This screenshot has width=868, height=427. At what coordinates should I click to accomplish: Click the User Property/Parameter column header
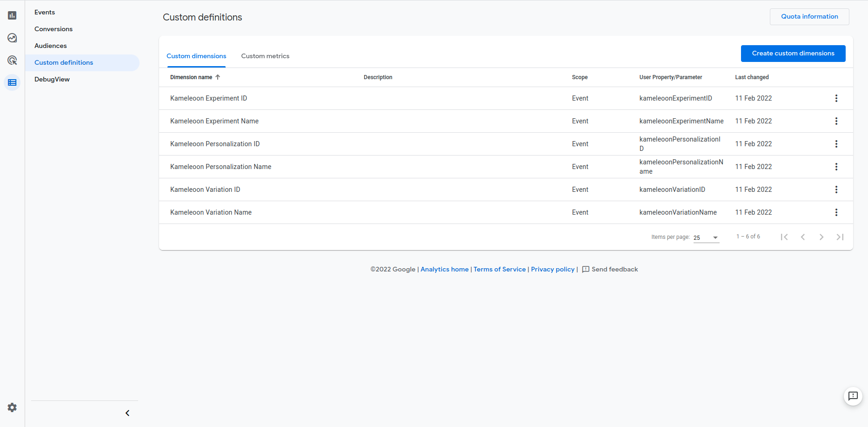670,77
